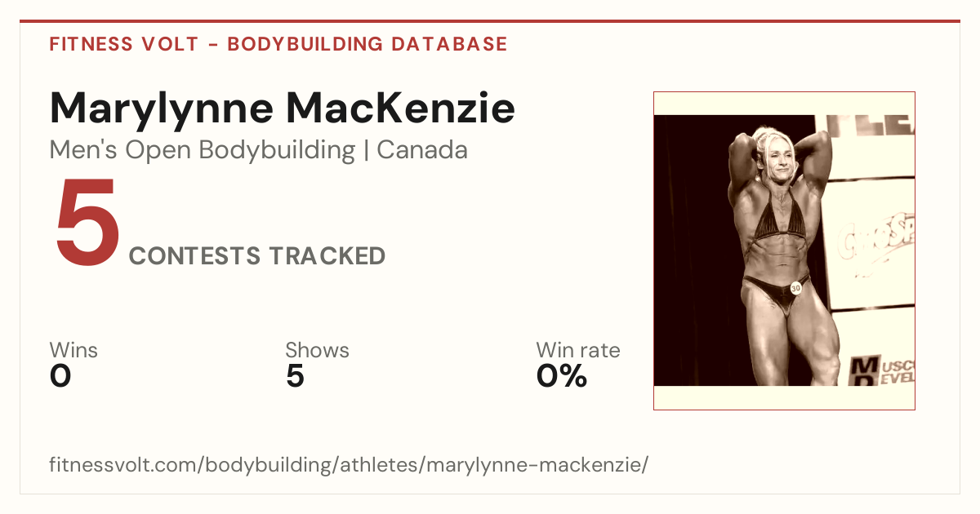This screenshot has width=980, height=514.
Task: Click the Contests Tracked label
Action: [x=257, y=256]
